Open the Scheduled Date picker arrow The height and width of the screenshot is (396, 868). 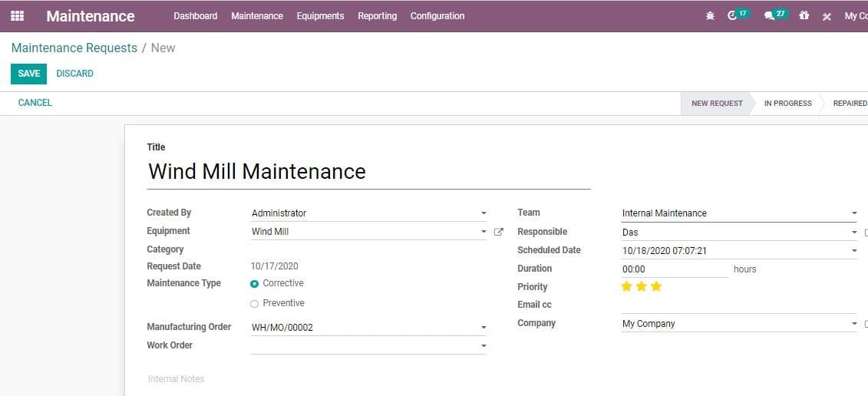coord(854,251)
